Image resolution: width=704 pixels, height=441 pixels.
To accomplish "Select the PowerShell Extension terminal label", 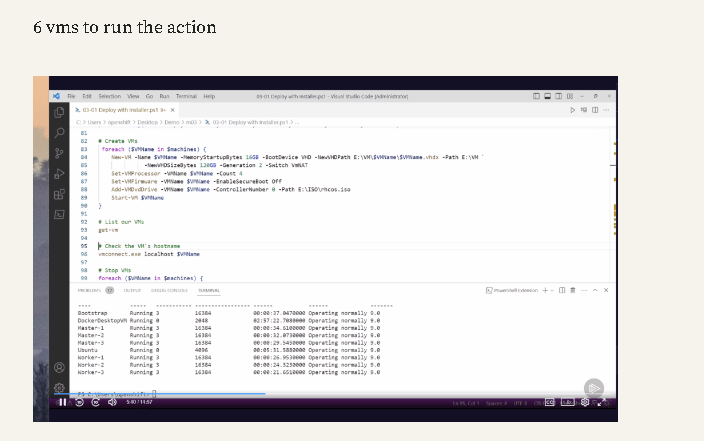I will 511,291.
